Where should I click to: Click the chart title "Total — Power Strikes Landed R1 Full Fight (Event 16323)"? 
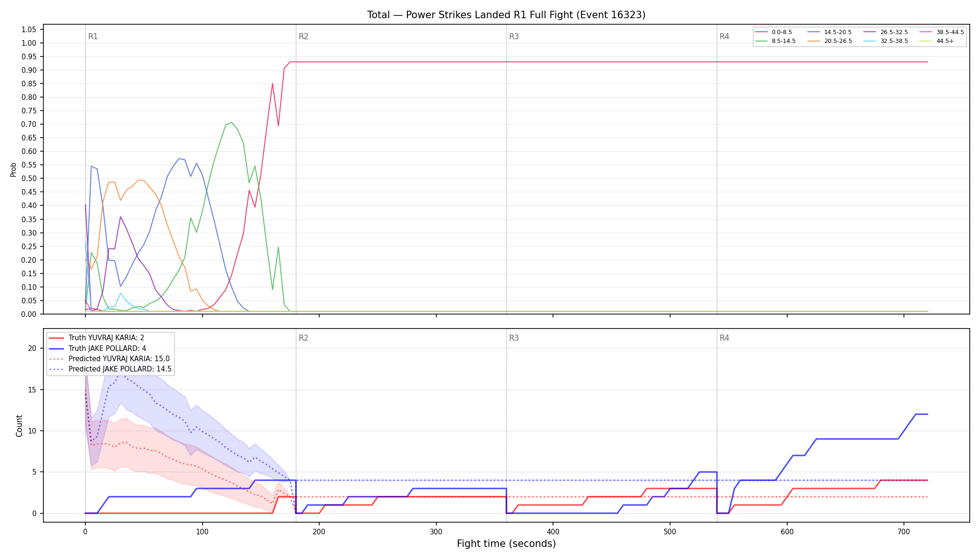pyautogui.click(x=506, y=15)
